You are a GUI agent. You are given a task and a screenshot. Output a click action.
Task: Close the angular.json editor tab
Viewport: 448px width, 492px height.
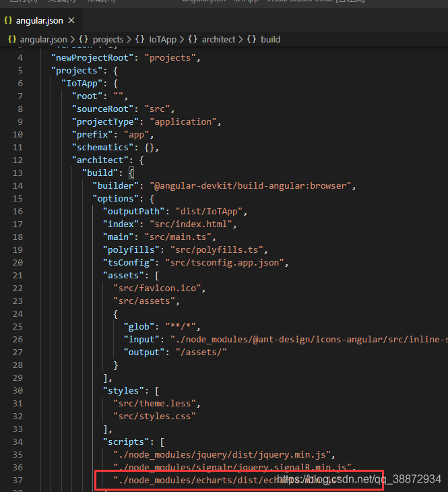71,20
